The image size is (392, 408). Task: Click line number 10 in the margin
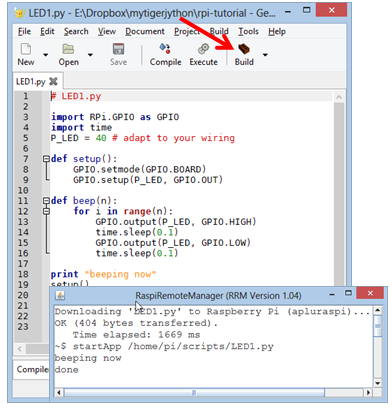23,190
